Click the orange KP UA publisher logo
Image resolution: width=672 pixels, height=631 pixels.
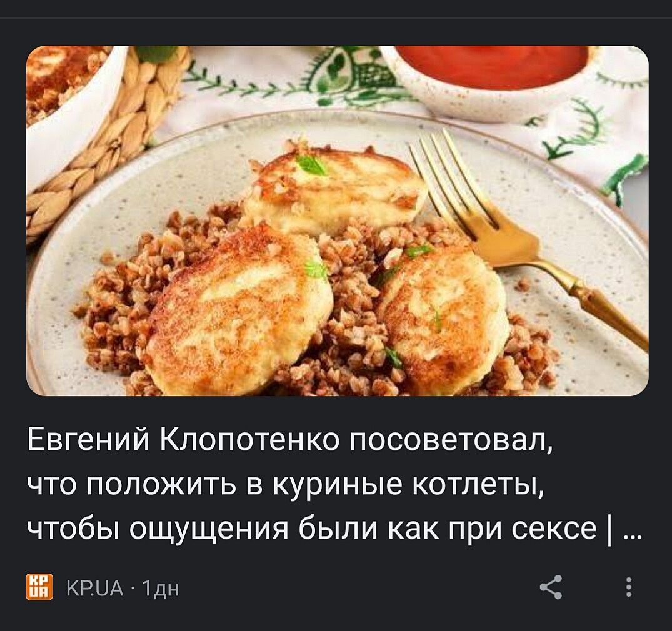tap(39, 587)
